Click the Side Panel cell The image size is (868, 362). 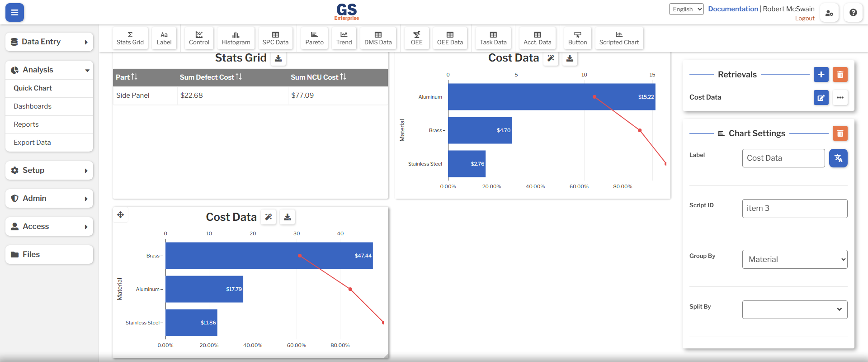145,95
